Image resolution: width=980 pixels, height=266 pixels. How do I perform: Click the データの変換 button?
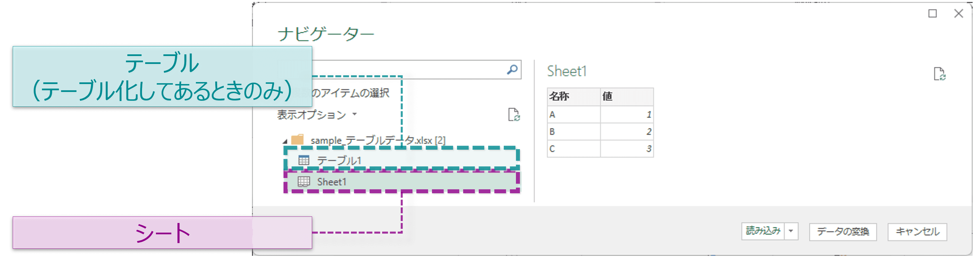click(x=843, y=231)
